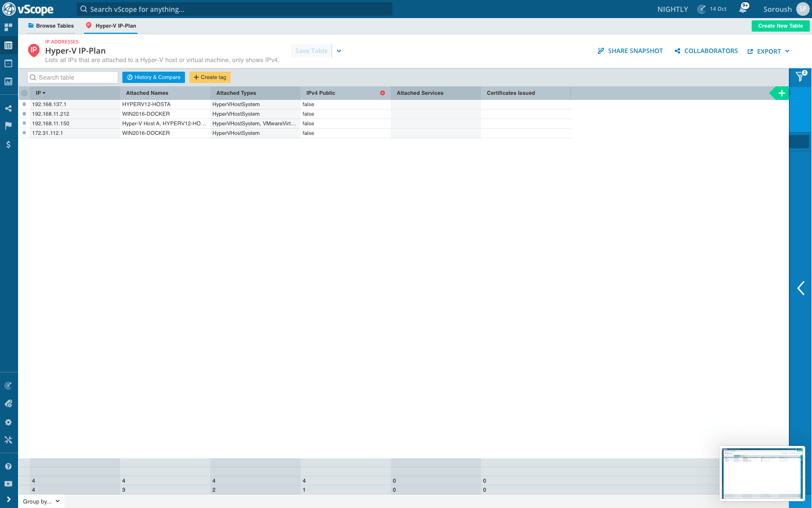Screen dimensions: 812x508
Task: Open the tag manager gear icon
Action: [8, 404]
